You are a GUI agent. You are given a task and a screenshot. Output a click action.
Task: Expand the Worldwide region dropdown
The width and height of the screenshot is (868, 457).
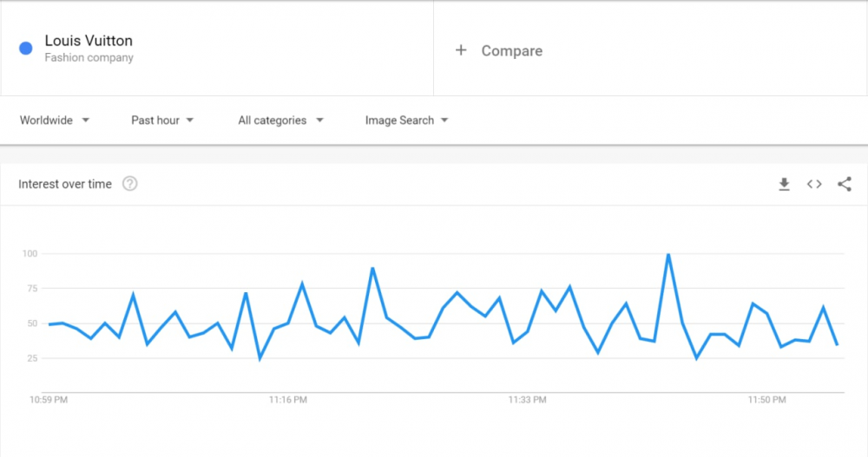(x=54, y=120)
